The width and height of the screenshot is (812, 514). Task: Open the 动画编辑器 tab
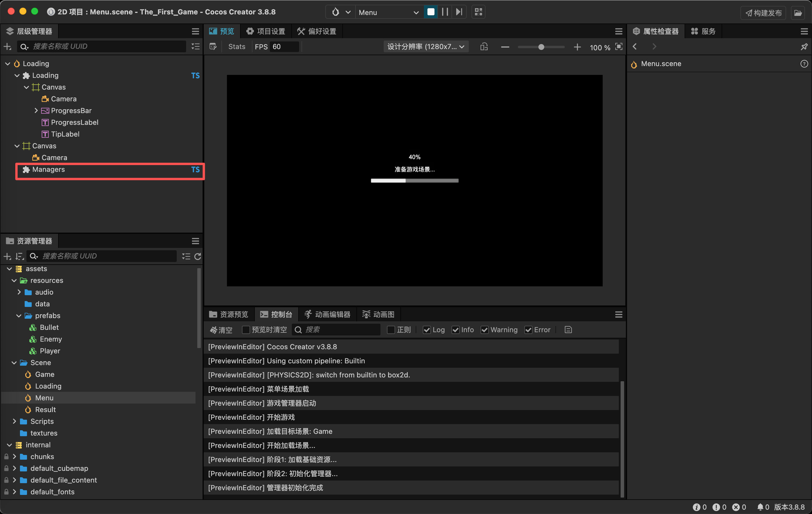click(327, 315)
